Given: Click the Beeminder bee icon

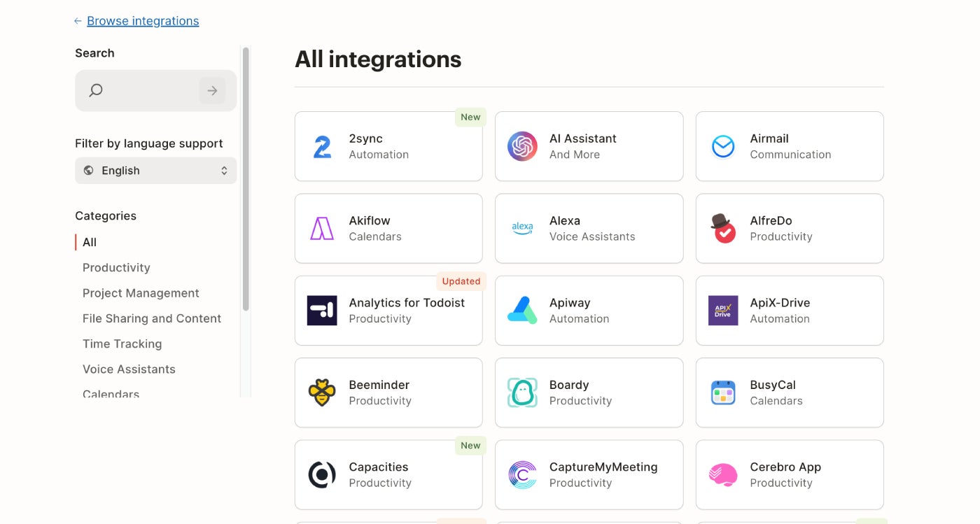Looking at the screenshot, I should tap(322, 392).
